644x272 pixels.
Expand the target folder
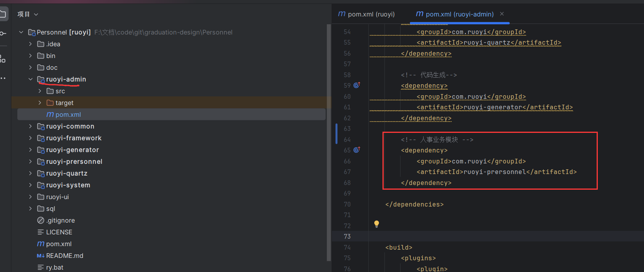[40, 103]
